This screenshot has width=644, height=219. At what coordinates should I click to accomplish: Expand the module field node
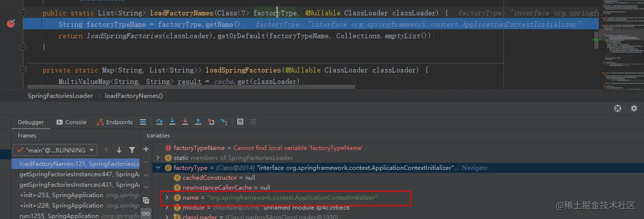167,208
